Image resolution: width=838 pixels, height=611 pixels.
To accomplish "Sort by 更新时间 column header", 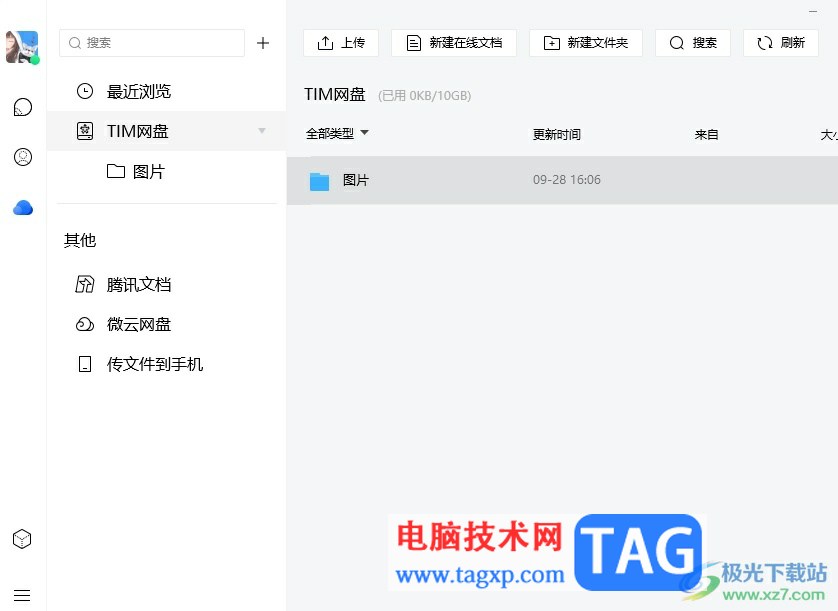I will click(x=556, y=134).
